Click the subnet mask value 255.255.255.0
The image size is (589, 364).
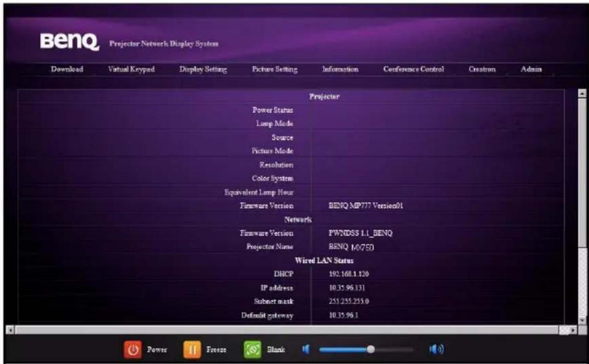pyautogui.click(x=349, y=301)
